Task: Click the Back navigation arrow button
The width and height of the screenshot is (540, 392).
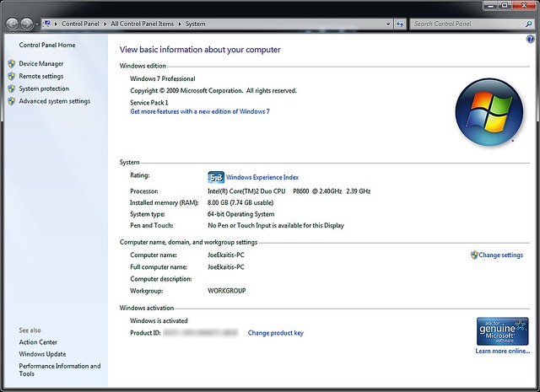Action: coord(12,24)
